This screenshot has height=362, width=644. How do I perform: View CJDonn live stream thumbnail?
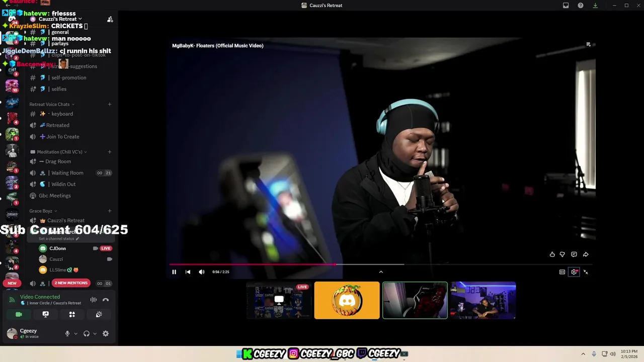(279, 300)
